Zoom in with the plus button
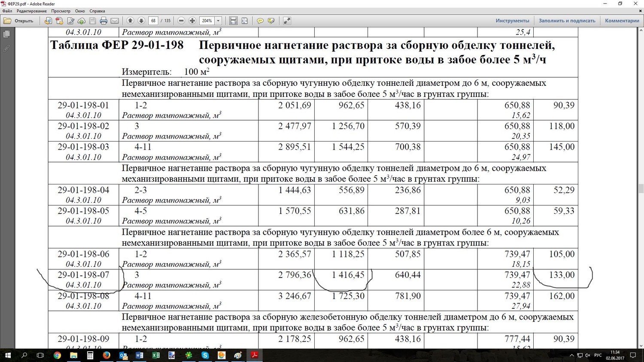Image resolution: width=644 pixels, height=362 pixels. [192, 21]
